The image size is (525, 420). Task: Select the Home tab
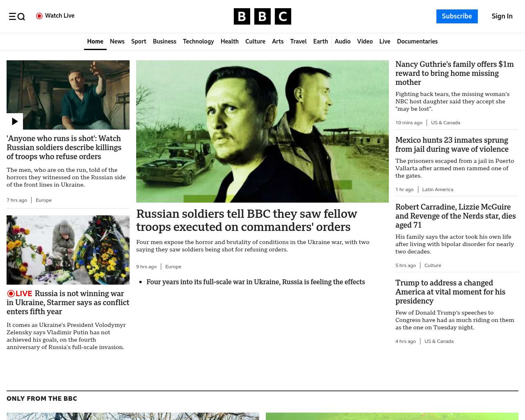point(95,41)
